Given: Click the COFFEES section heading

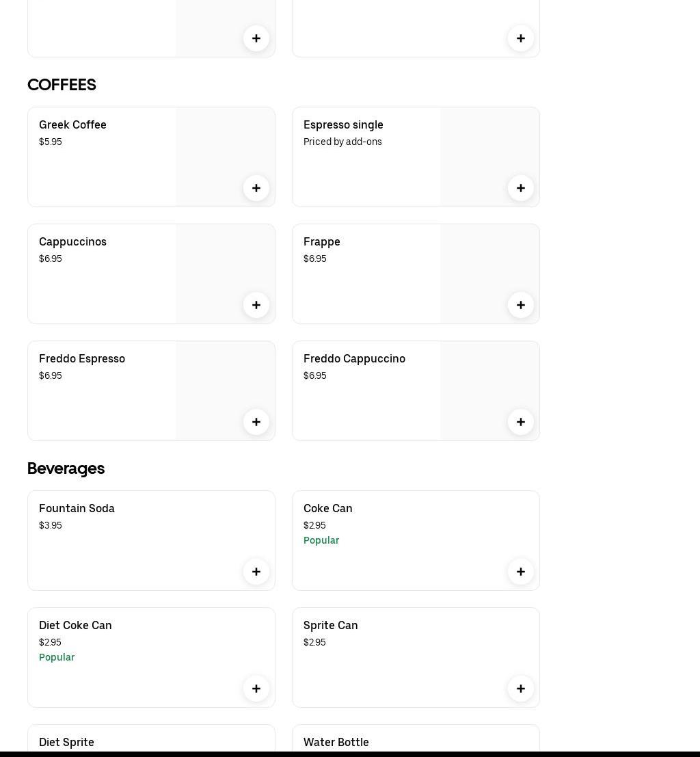Looking at the screenshot, I should tap(62, 85).
